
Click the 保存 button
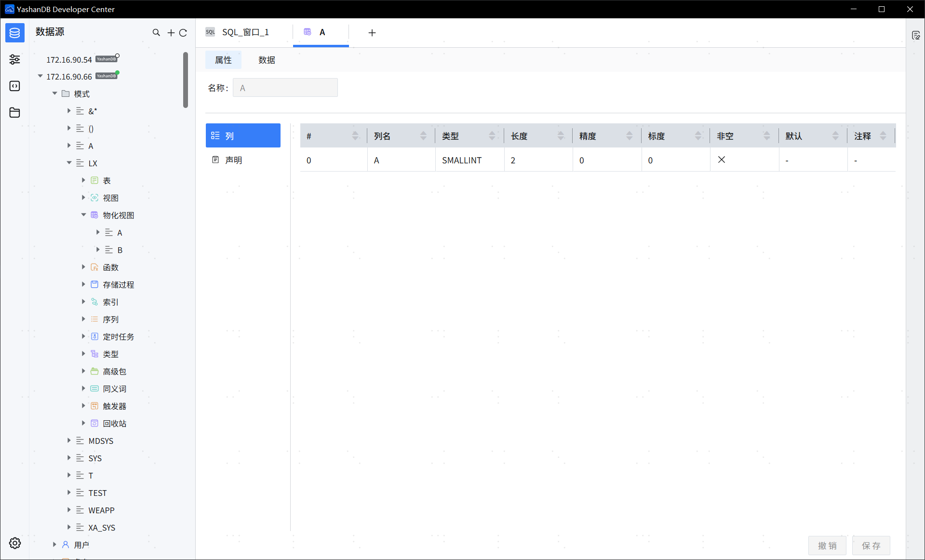click(871, 546)
